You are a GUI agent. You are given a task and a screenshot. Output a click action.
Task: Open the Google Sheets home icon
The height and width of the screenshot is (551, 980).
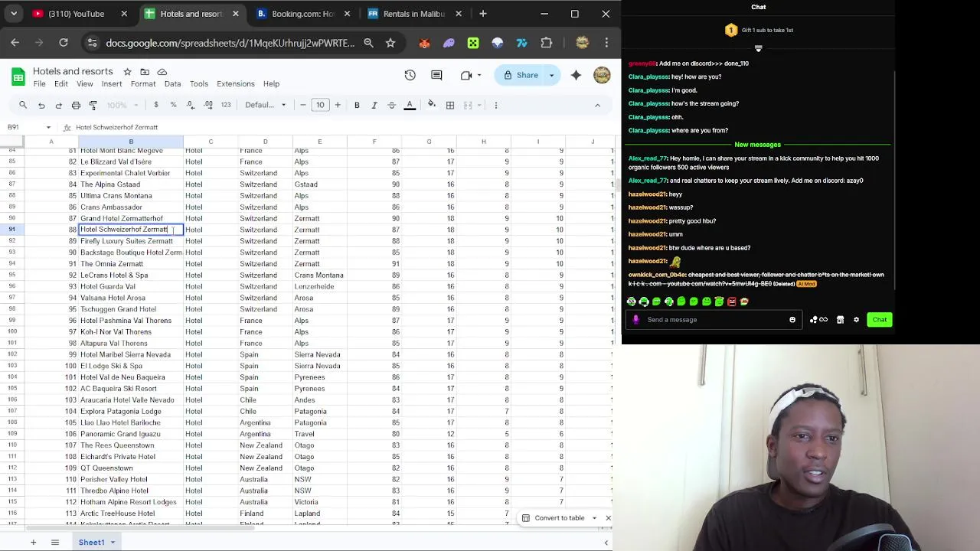pos(18,77)
